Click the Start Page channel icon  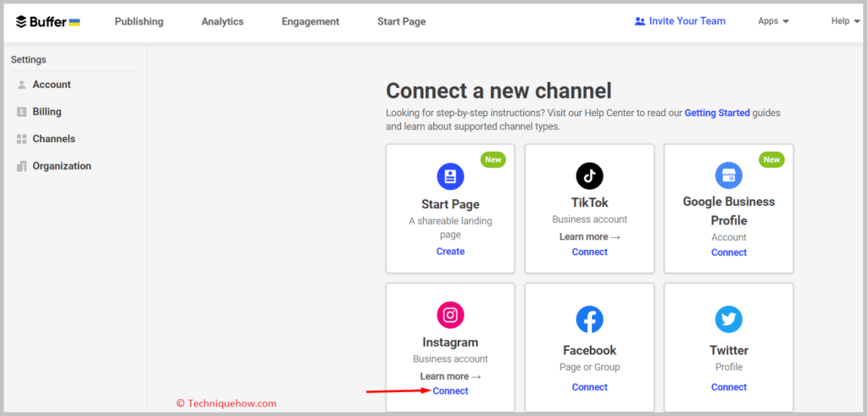(x=450, y=176)
